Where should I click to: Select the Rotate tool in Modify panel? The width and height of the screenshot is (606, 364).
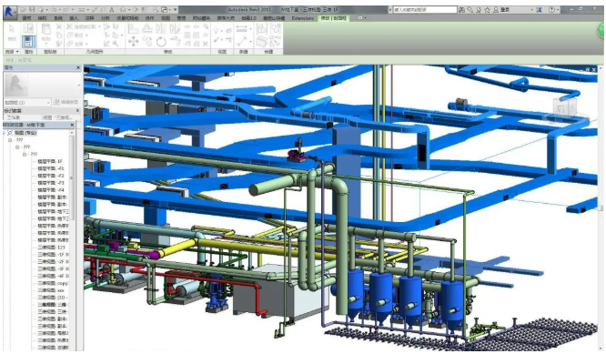(x=160, y=41)
